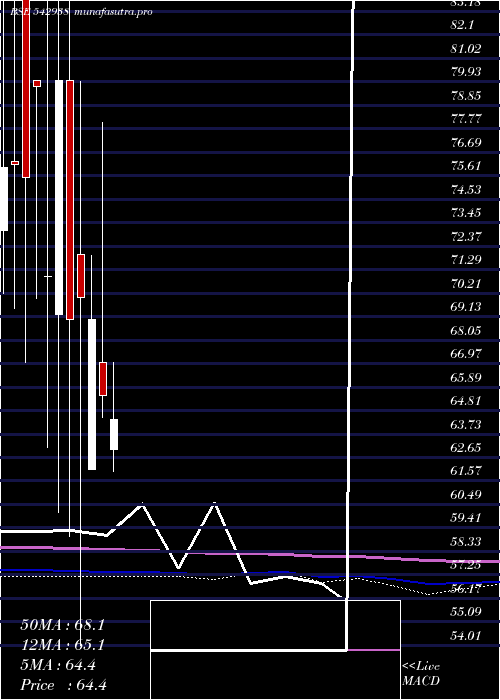Click the 69.13 price axis label
Image resolution: width=500 pixels, height=700 pixels.
[466, 307]
